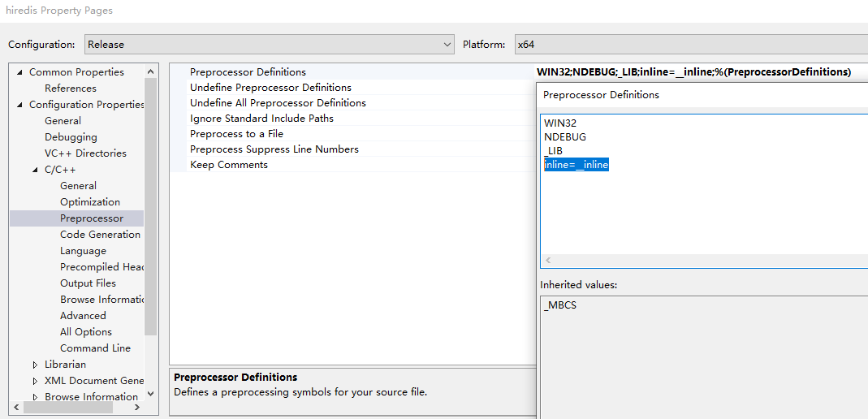The width and height of the screenshot is (868, 419).
Task: Select General under Configuration Properties
Action: (x=63, y=121)
